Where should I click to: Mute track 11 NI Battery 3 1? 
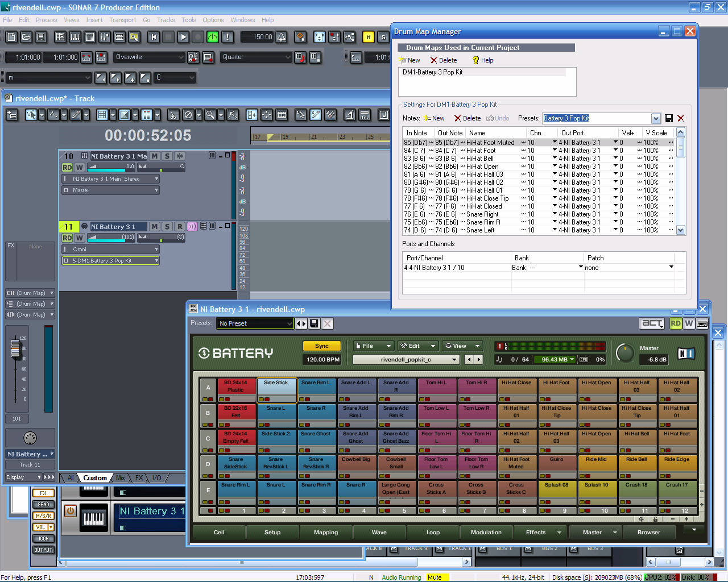(155, 226)
